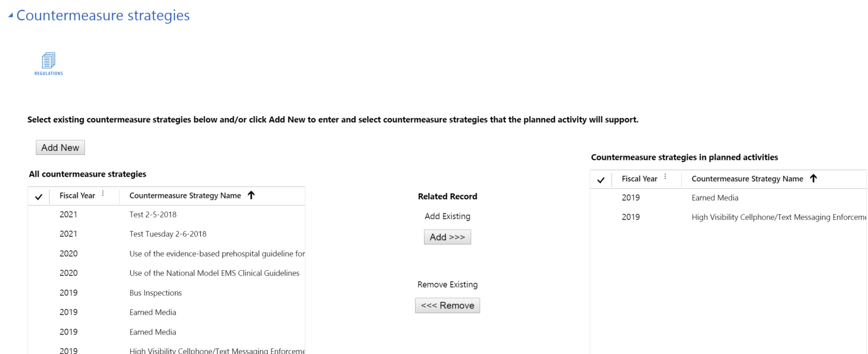868x354 pixels.
Task: Collapse the Countermeasure strategies section
Action: pyautogui.click(x=11, y=16)
